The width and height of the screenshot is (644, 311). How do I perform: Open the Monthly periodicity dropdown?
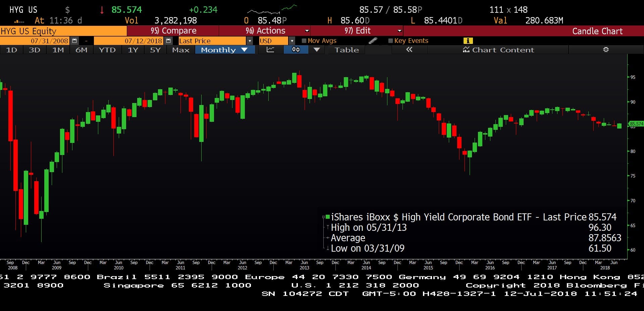click(224, 50)
